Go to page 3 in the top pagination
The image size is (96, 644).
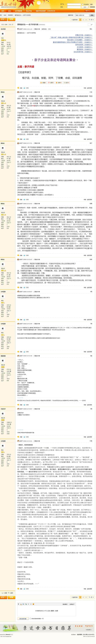point(86,19)
